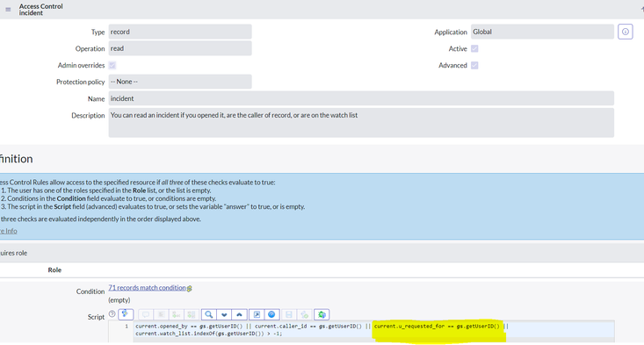Click the script help question mark icon
Image resolution: width=644 pixels, height=345 pixels.
point(112,313)
